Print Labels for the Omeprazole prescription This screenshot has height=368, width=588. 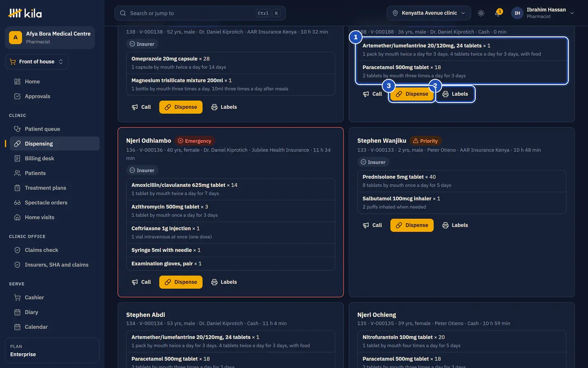click(x=224, y=107)
